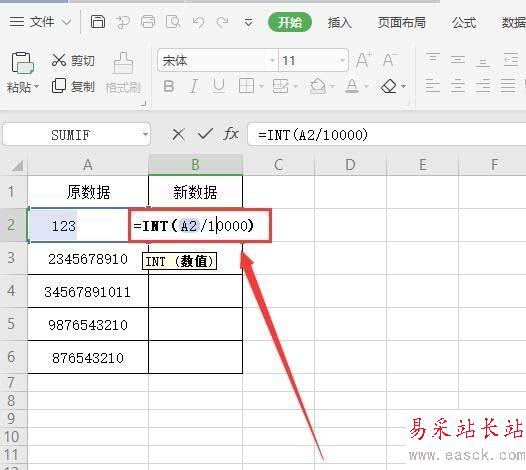The width and height of the screenshot is (526, 470).
Task: Click the Print icon in quick toolbar
Action: tap(148, 22)
